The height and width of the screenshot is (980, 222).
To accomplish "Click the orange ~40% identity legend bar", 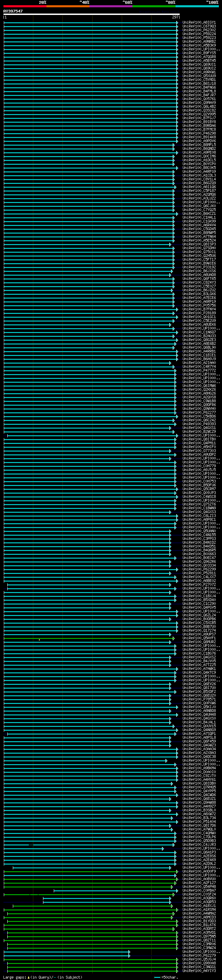I will coord(68,6).
